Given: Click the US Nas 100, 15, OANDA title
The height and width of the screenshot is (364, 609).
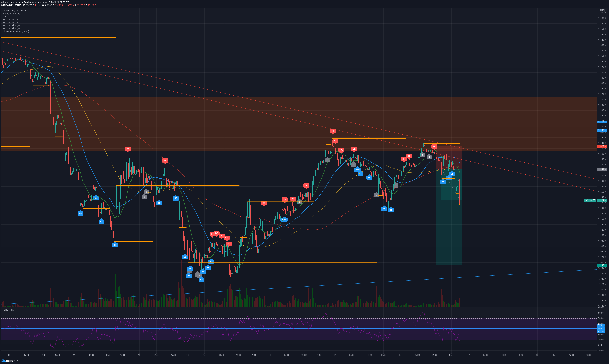Looking at the screenshot, I should [15, 10].
